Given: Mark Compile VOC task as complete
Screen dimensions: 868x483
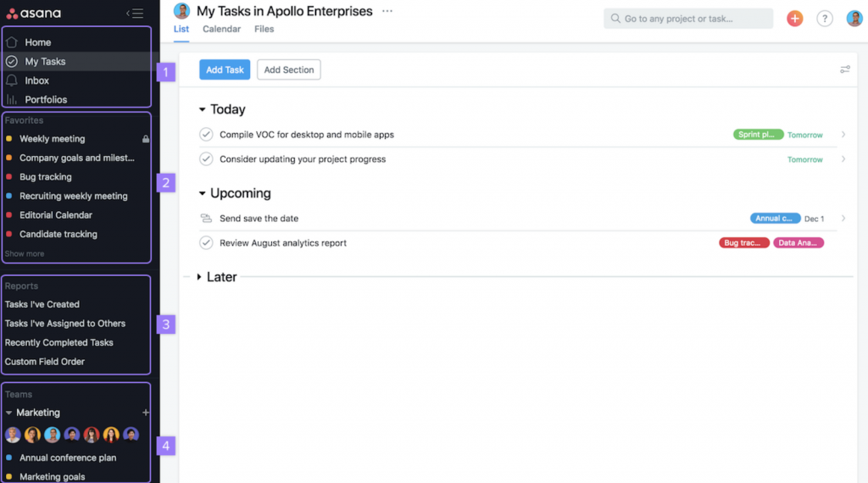Looking at the screenshot, I should 206,135.
